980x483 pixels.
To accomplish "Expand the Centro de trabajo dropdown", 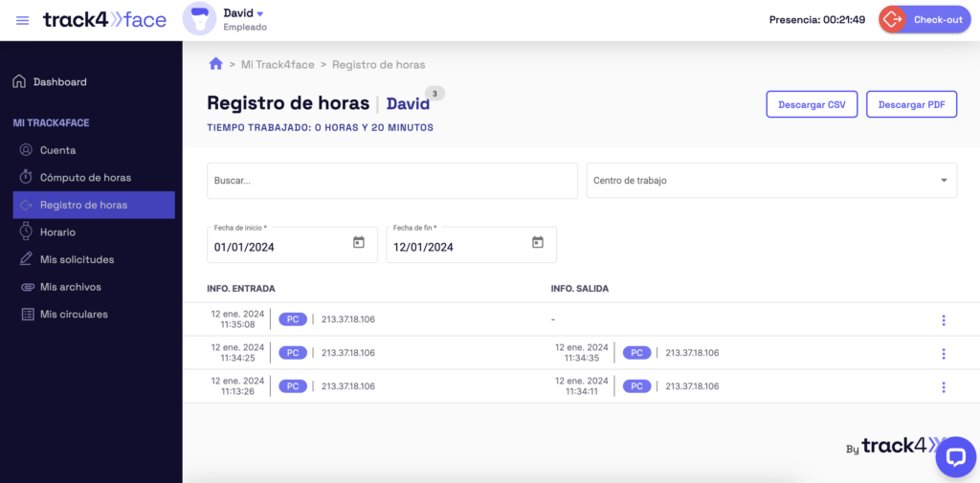I will [x=943, y=181].
